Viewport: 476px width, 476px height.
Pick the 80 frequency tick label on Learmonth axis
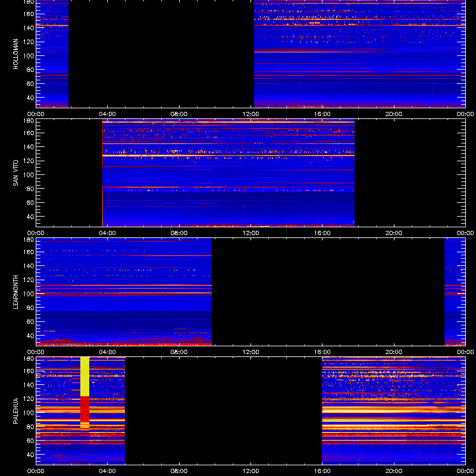pos(32,308)
